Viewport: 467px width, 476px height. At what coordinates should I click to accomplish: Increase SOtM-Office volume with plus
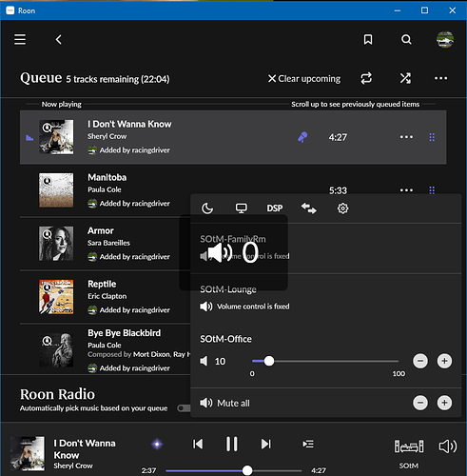coord(444,361)
